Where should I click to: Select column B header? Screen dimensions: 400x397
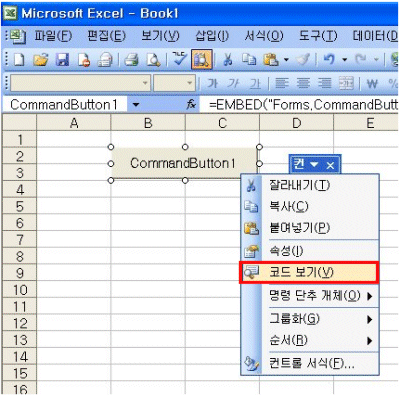(148, 123)
